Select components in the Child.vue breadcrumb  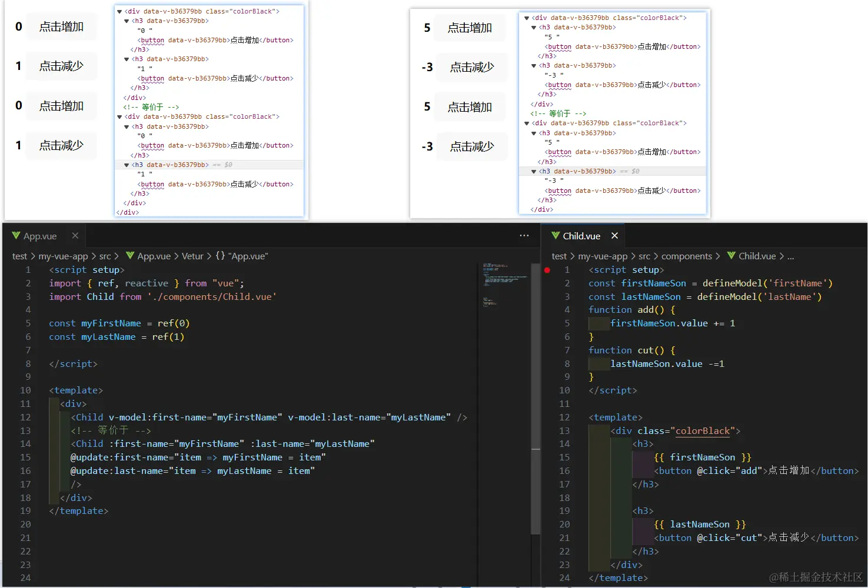686,256
